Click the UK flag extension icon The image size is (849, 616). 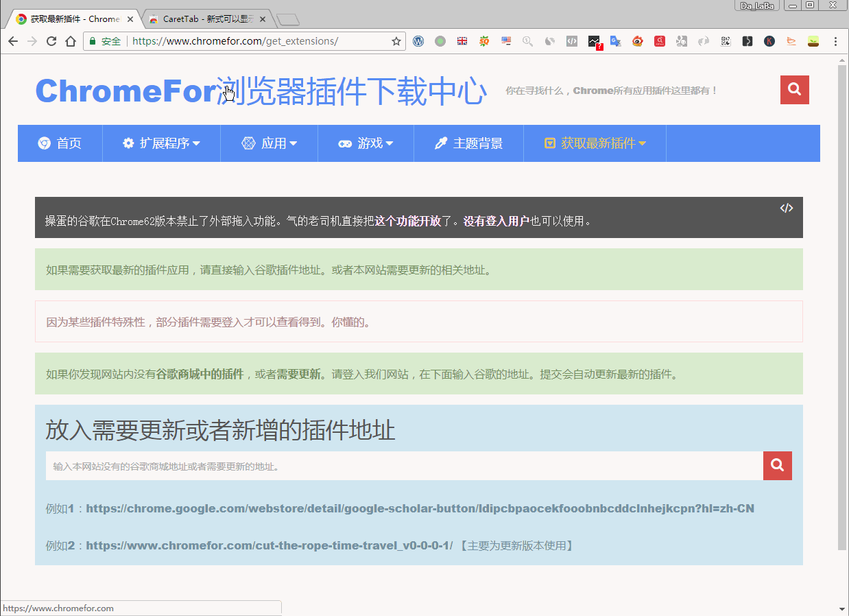click(x=462, y=41)
